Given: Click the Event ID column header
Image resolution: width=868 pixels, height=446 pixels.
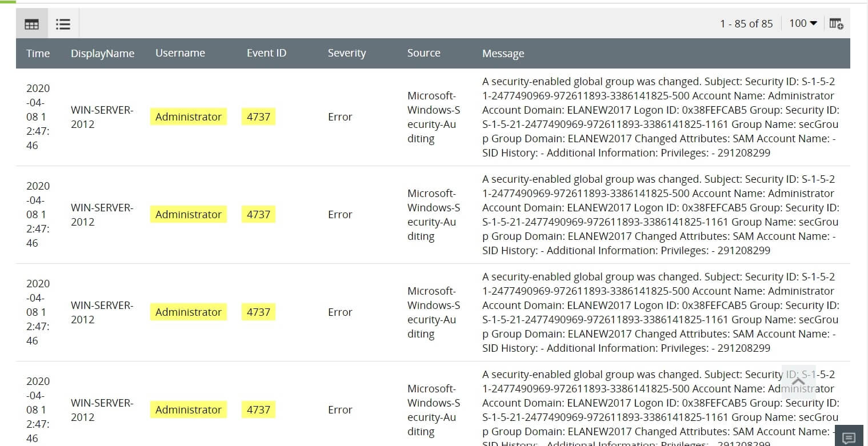Looking at the screenshot, I should 266,53.
